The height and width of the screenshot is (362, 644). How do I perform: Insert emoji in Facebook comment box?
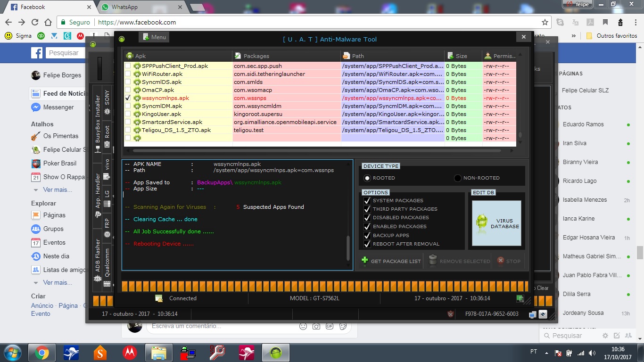(303, 326)
